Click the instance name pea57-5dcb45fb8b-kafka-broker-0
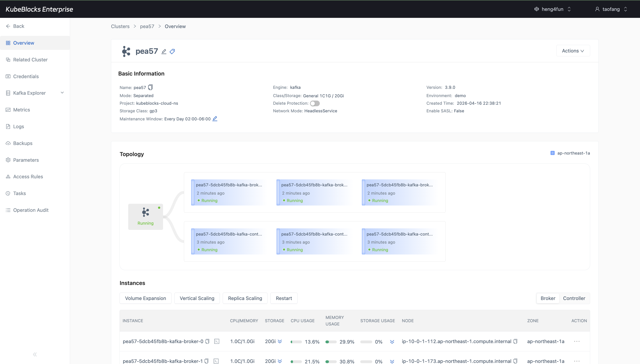640x364 pixels. click(x=163, y=342)
